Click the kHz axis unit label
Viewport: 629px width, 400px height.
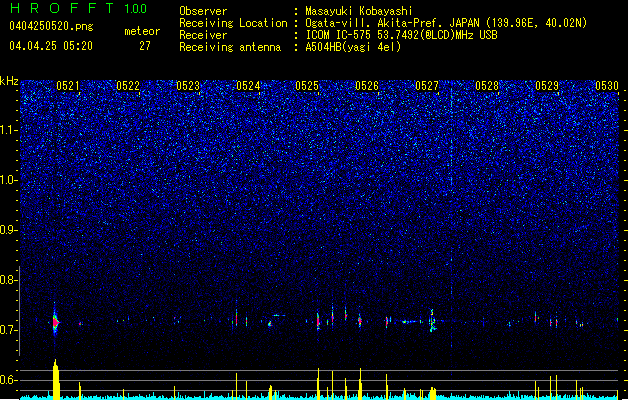[9, 81]
